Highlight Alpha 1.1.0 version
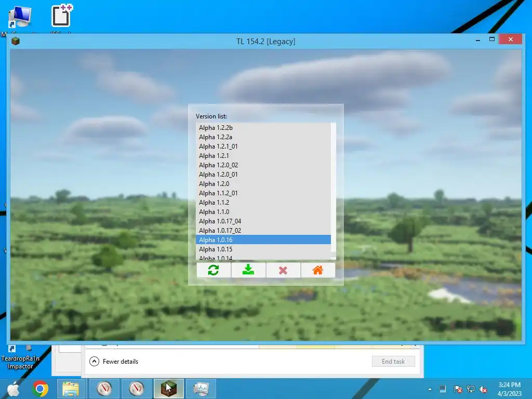This screenshot has height=399, width=532. [263, 212]
